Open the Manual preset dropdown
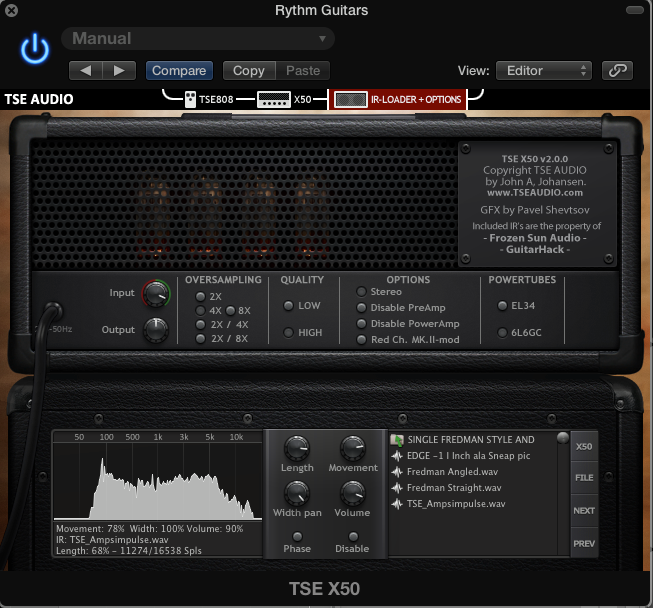This screenshot has height=608, width=653. tap(198, 39)
